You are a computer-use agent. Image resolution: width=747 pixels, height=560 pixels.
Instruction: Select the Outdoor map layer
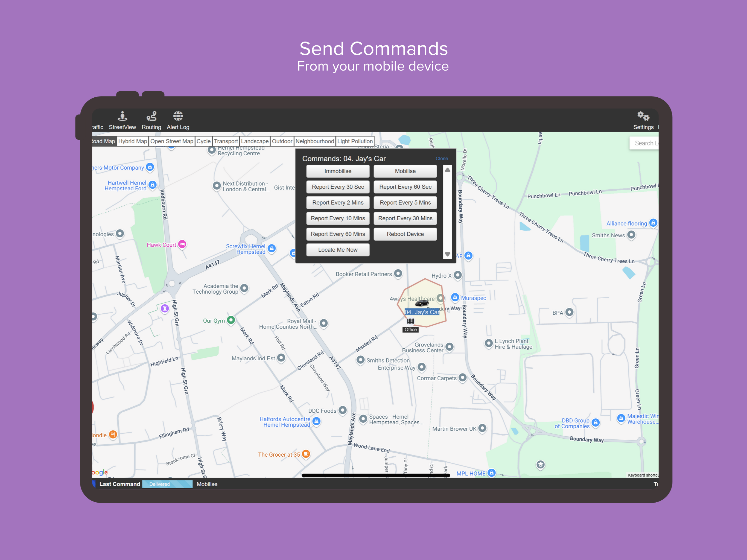(282, 141)
